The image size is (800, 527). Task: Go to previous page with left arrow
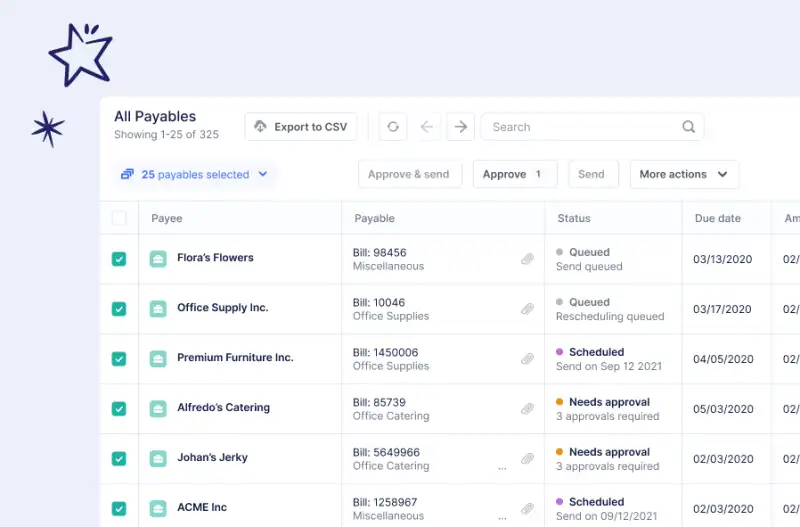pos(427,127)
